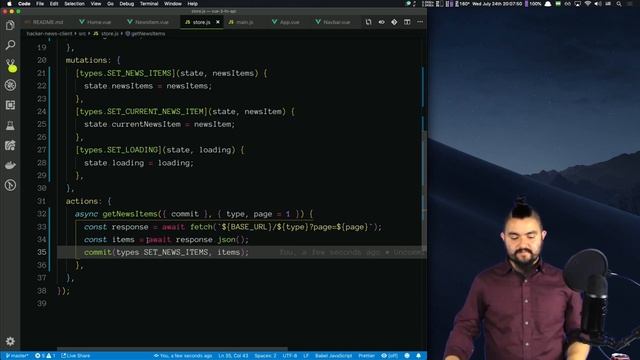This screenshot has width=640, height=360.
Task: Open the Selection menu
Action: click(x=74, y=4)
